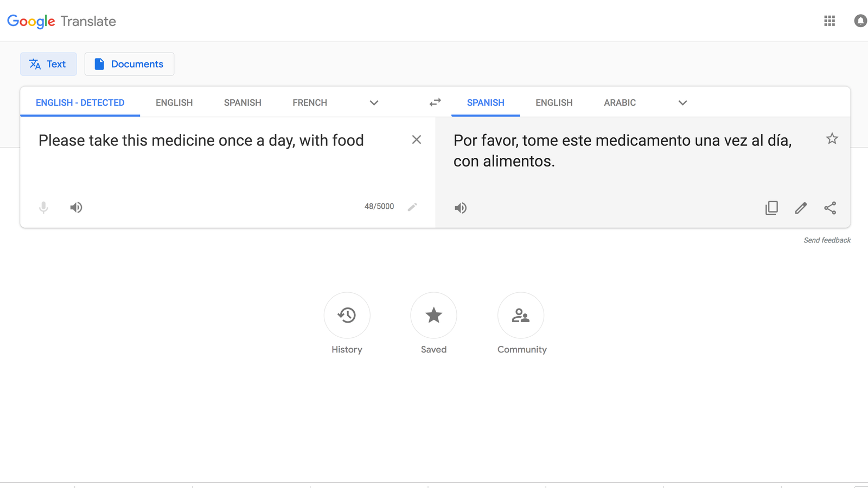This screenshot has width=868, height=488.
Task: Copy the Spanish translation
Action: point(771,208)
